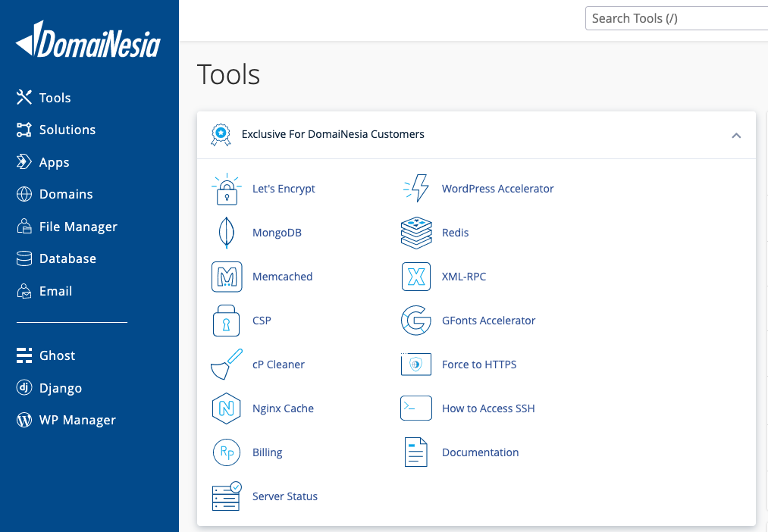Click the Documentation link text
The width and height of the screenshot is (768, 532).
point(480,452)
